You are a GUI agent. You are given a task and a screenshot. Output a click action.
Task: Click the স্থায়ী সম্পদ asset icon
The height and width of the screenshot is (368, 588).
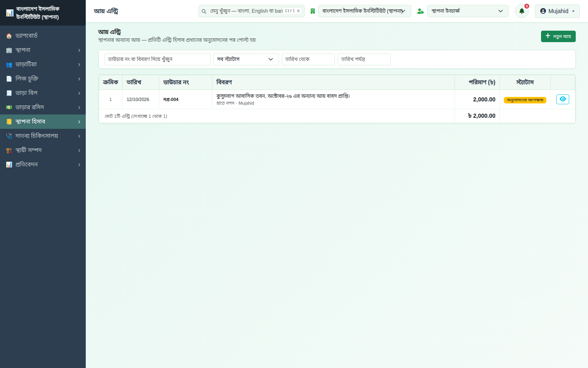coord(9,150)
